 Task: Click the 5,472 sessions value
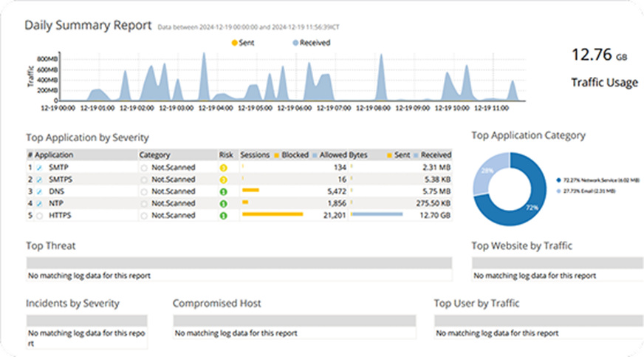337,191
